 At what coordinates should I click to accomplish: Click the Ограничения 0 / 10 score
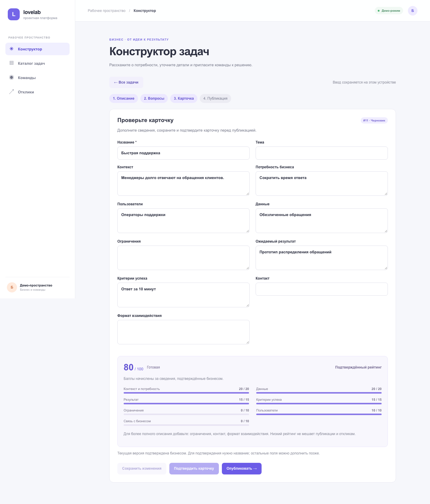pos(245,410)
